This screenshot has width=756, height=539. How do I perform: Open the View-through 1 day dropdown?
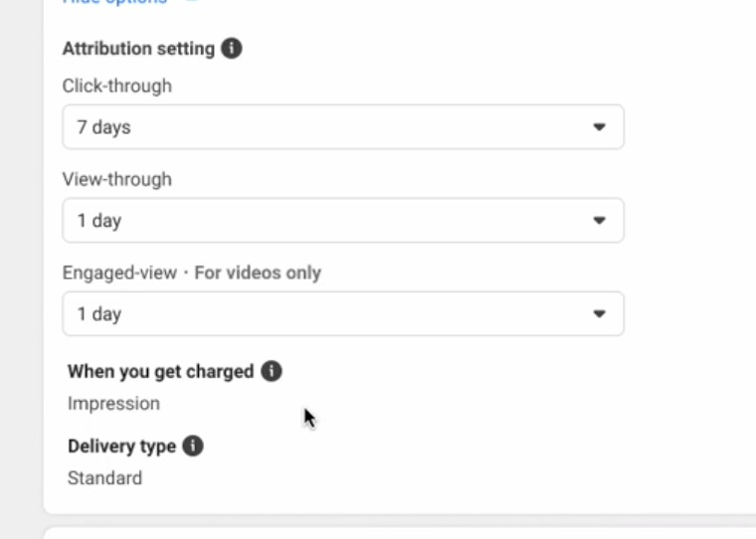(x=342, y=221)
